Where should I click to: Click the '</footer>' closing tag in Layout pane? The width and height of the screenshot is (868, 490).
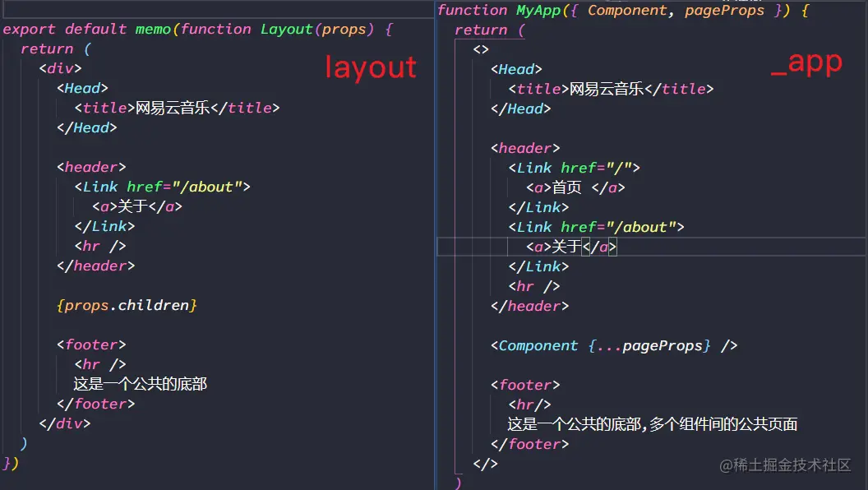(96, 404)
